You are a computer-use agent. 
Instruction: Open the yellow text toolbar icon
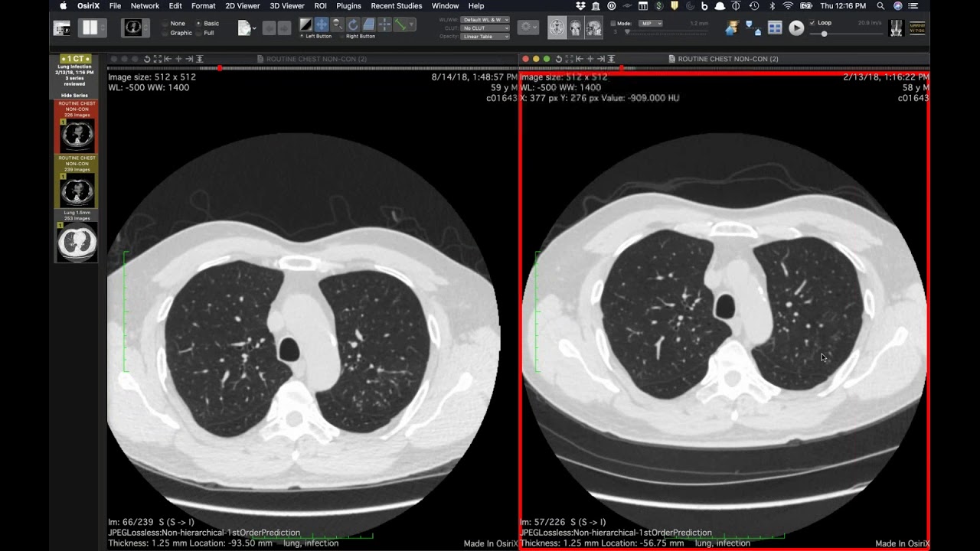[916, 28]
